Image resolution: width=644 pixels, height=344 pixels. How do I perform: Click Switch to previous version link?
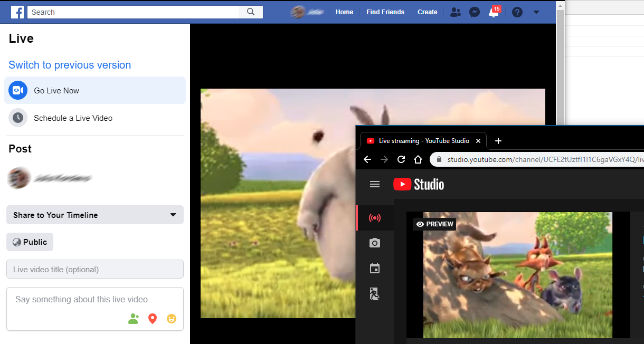pos(70,65)
